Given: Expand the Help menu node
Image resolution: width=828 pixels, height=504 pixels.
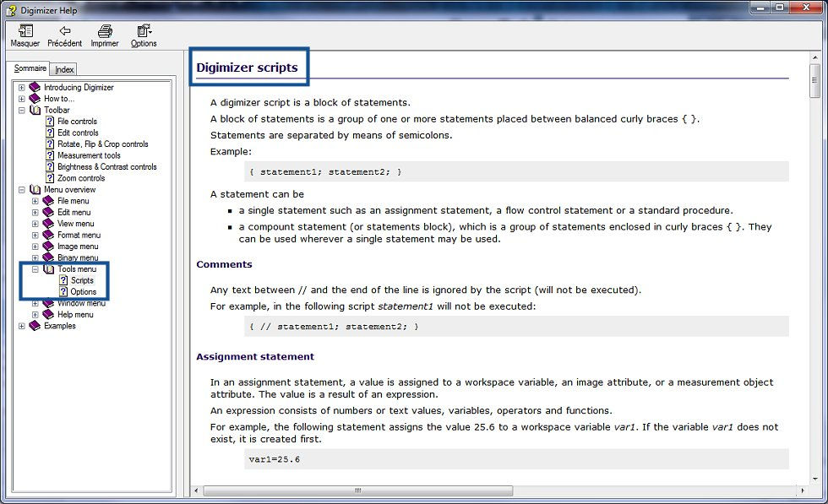Looking at the screenshot, I should (x=35, y=315).
